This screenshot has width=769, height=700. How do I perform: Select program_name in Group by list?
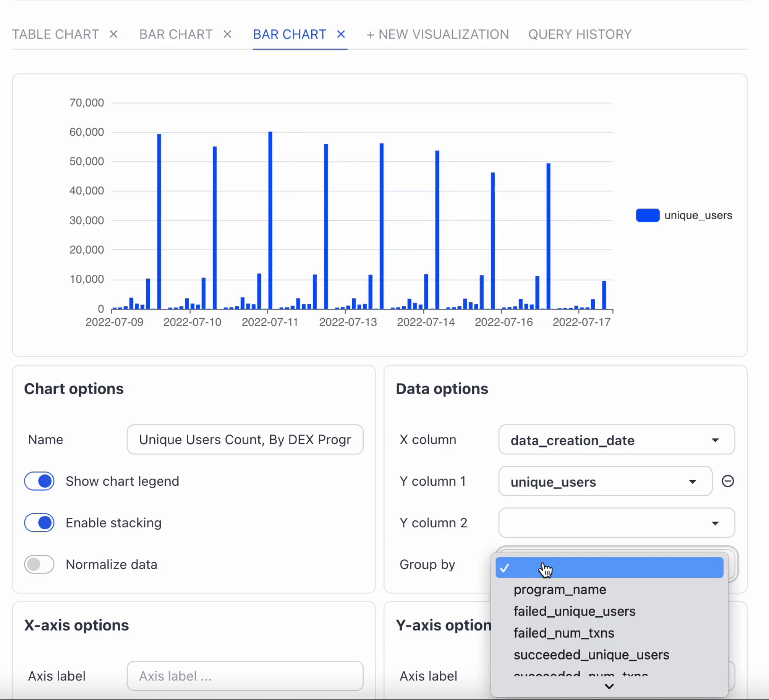560,589
